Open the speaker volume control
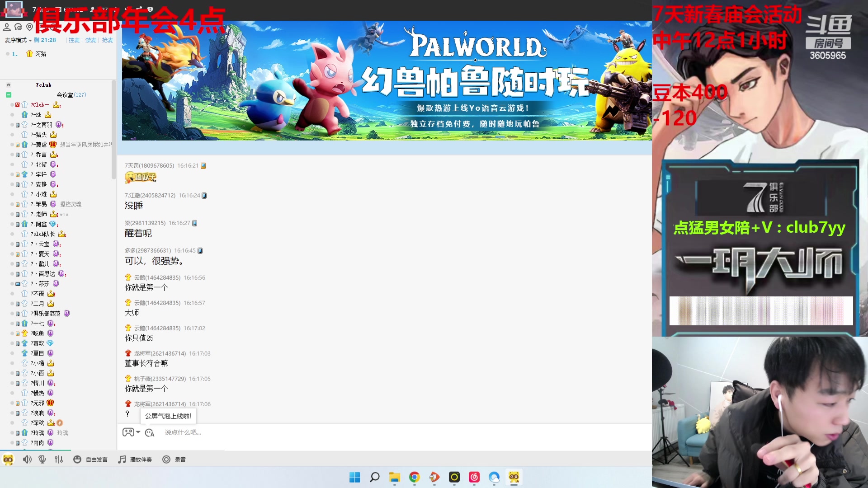The image size is (868, 488). pyautogui.click(x=27, y=460)
